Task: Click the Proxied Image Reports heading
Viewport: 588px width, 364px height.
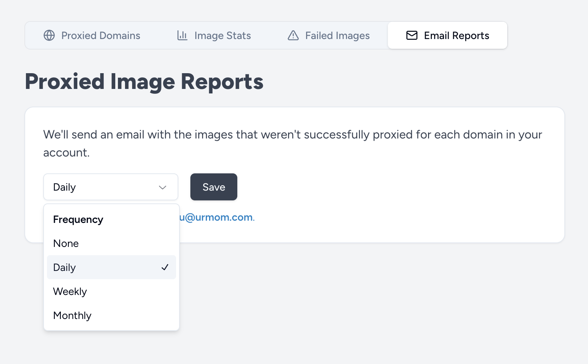Action: (x=144, y=81)
